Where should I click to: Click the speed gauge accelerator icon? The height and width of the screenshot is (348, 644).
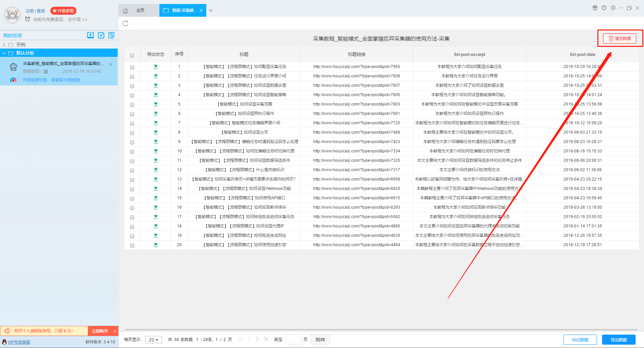coord(13,80)
